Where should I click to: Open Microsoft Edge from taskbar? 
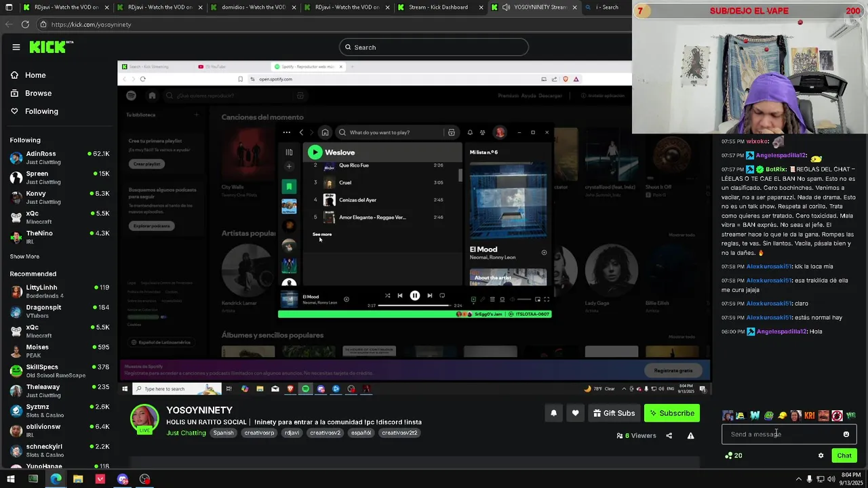click(x=56, y=479)
